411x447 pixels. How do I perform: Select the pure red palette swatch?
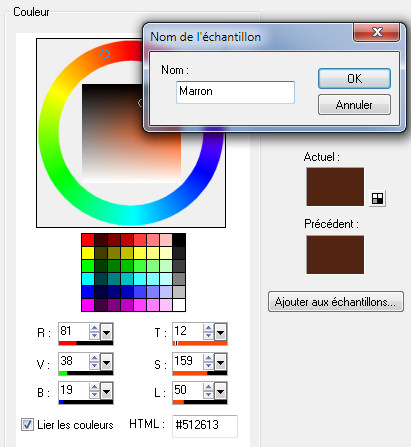88,240
